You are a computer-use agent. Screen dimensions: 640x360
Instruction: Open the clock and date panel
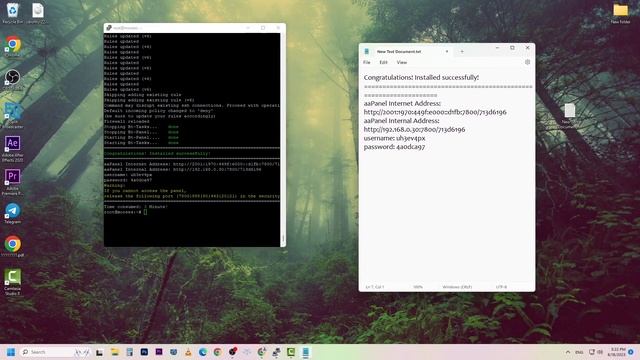point(616,352)
